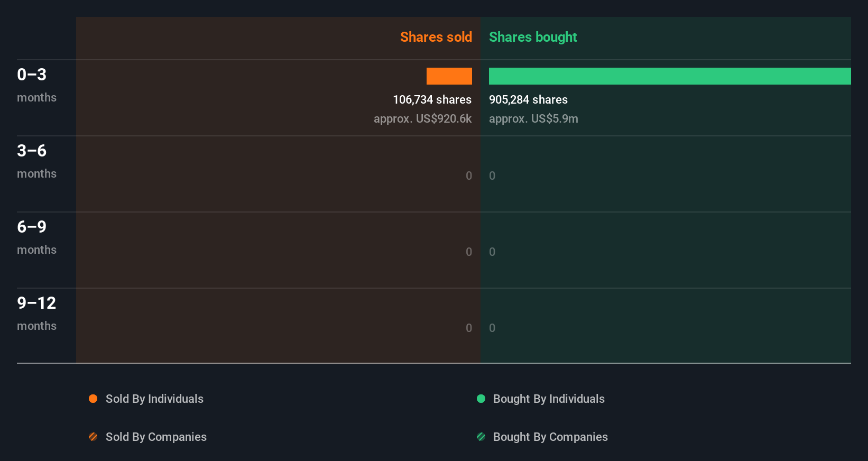868x461 pixels.
Task: Click the 905,284 shares value
Action: pos(528,99)
